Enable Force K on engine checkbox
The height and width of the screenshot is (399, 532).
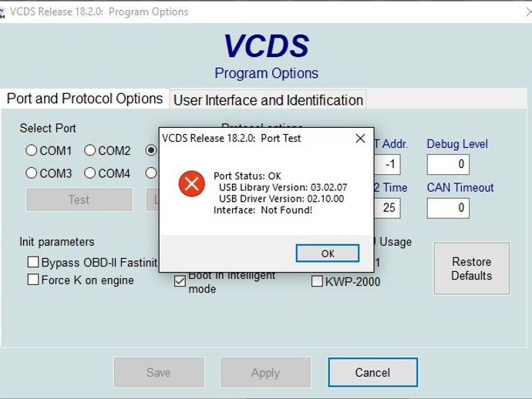33,280
